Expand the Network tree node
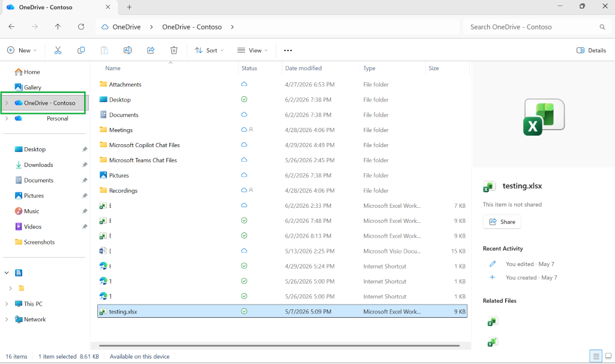Image resolution: width=615 pixels, height=364 pixels. click(7, 320)
